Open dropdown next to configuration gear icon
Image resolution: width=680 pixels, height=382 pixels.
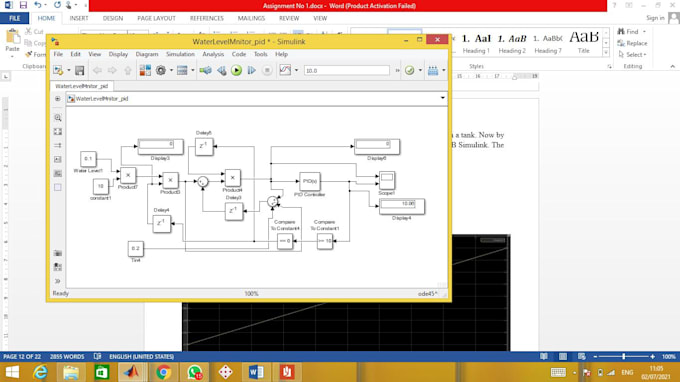click(171, 70)
